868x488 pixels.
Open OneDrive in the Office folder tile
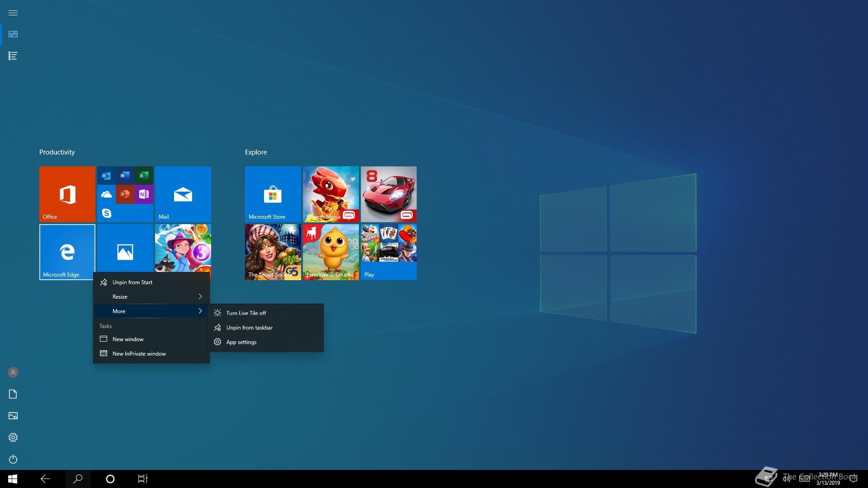tap(106, 194)
